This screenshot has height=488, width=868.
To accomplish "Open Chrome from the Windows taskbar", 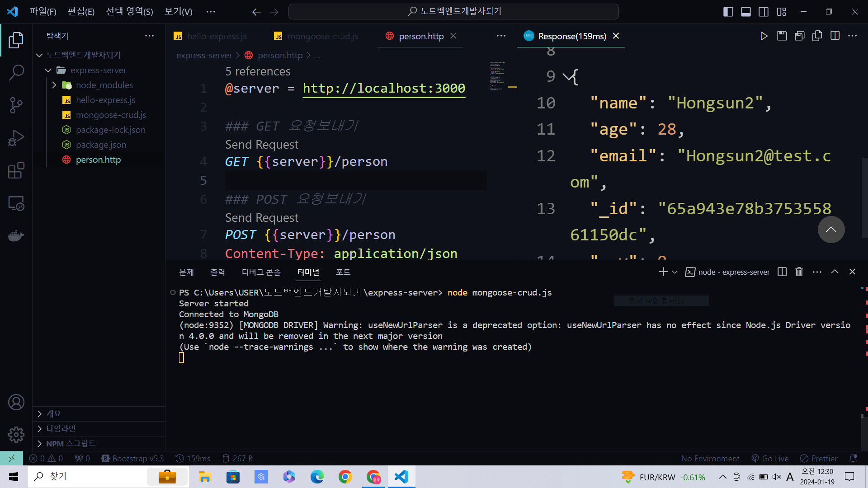I will tap(345, 477).
